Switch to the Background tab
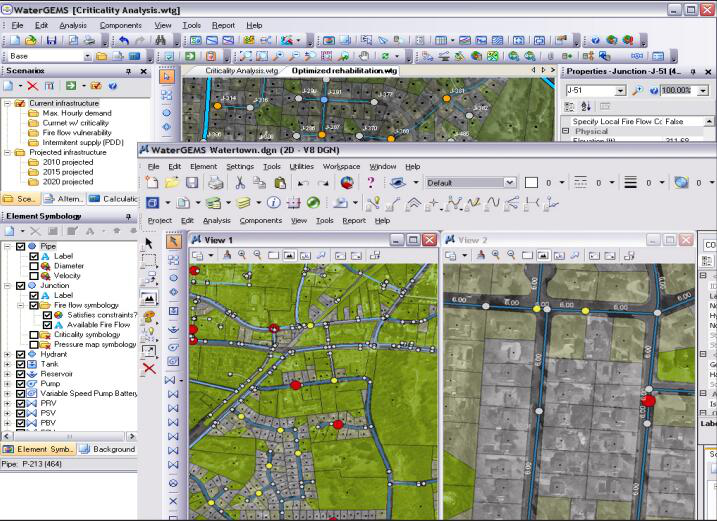Screen dimensions: 717x521 (x=108, y=449)
